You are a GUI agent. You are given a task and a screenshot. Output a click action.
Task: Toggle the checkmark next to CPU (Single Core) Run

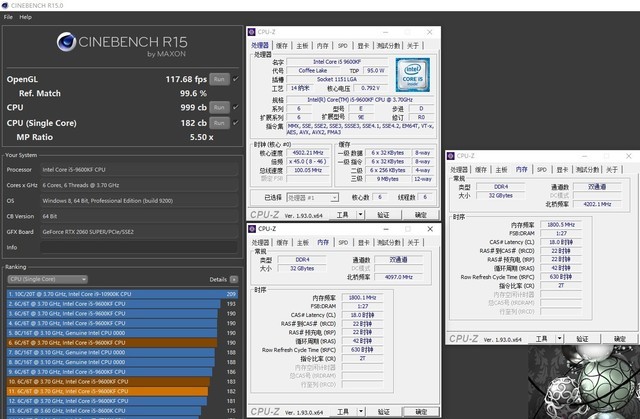click(x=236, y=123)
